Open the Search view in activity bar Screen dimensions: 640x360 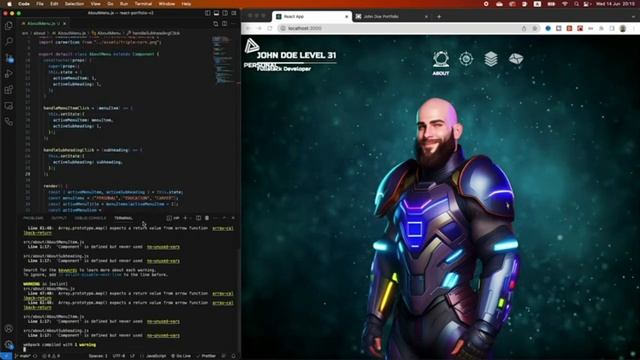tap(9, 42)
